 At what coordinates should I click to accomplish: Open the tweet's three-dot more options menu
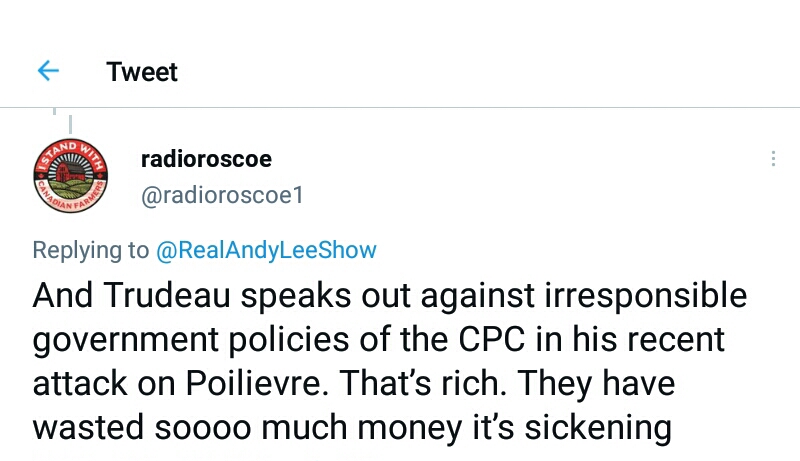[773, 159]
